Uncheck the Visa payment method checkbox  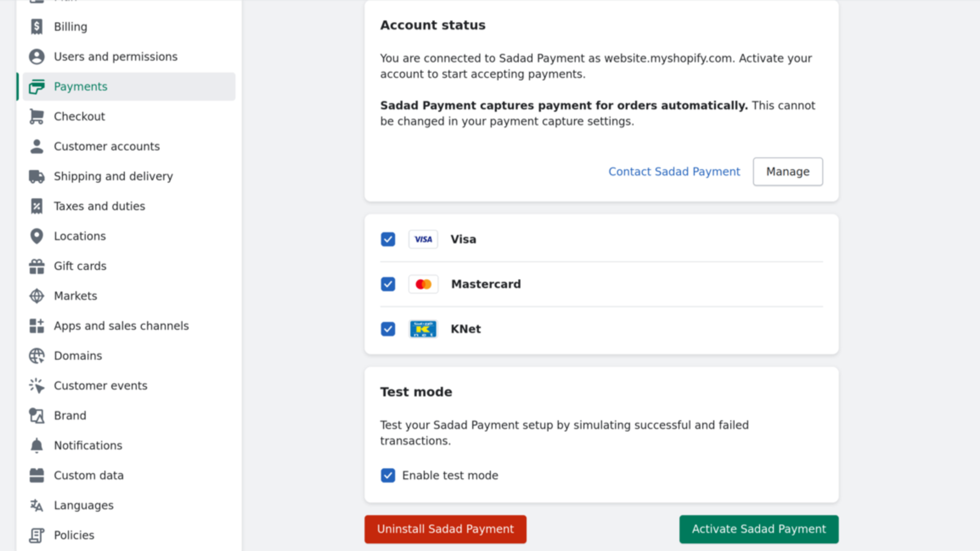click(x=388, y=239)
